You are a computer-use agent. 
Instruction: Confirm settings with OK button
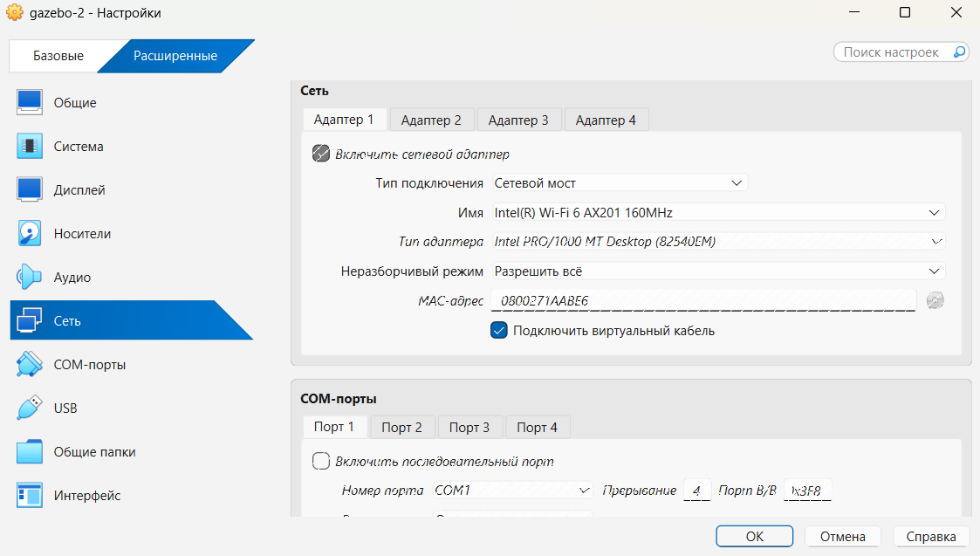[x=754, y=537]
